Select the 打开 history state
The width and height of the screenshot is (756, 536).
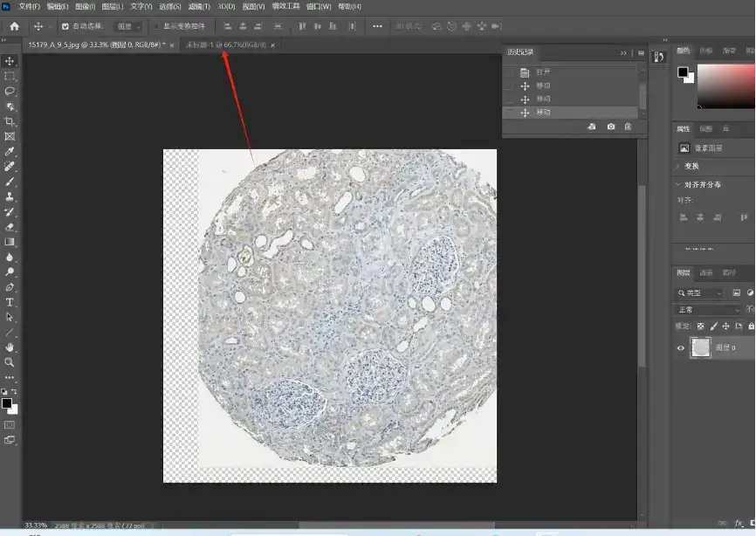click(x=543, y=72)
